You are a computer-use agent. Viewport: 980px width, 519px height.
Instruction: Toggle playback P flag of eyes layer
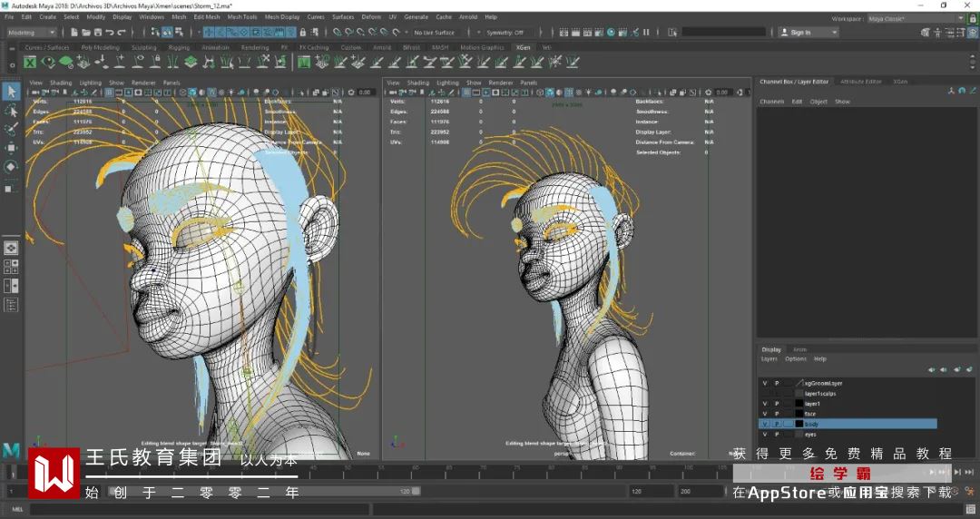(776, 435)
